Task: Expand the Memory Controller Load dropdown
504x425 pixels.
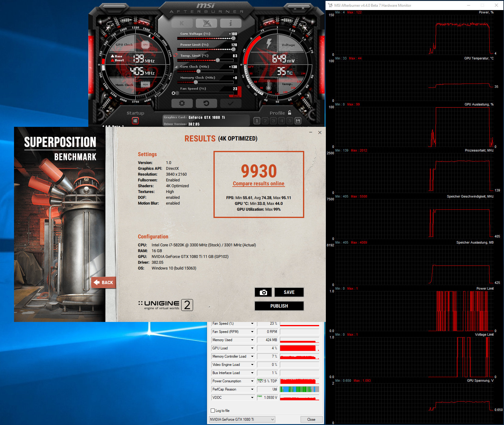Action: [252, 356]
